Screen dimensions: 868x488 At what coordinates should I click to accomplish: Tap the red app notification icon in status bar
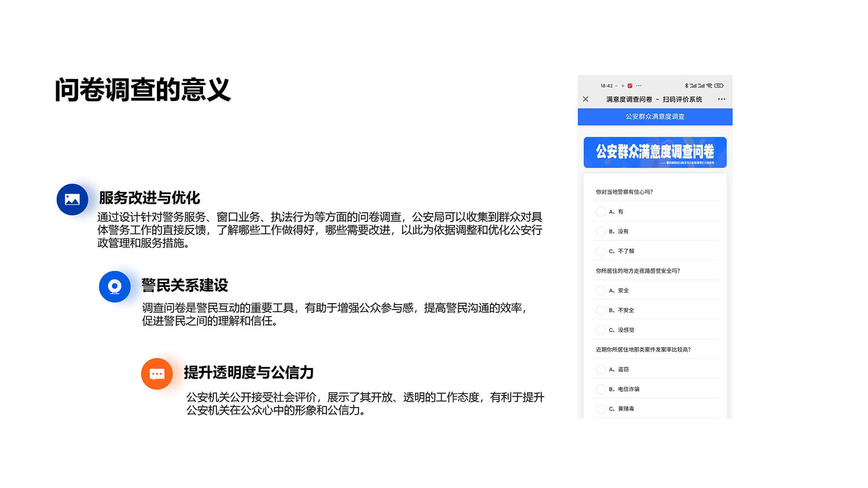[630, 85]
